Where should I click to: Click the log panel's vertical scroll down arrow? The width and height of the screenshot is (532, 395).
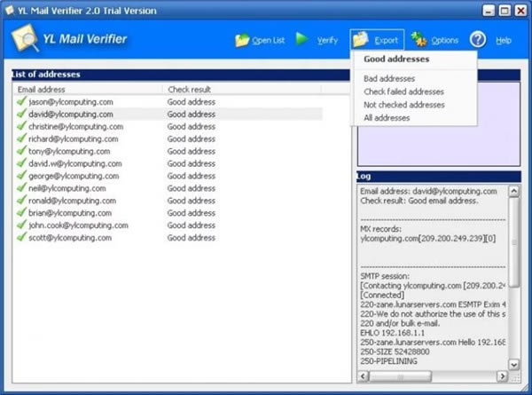click(513, 365)
